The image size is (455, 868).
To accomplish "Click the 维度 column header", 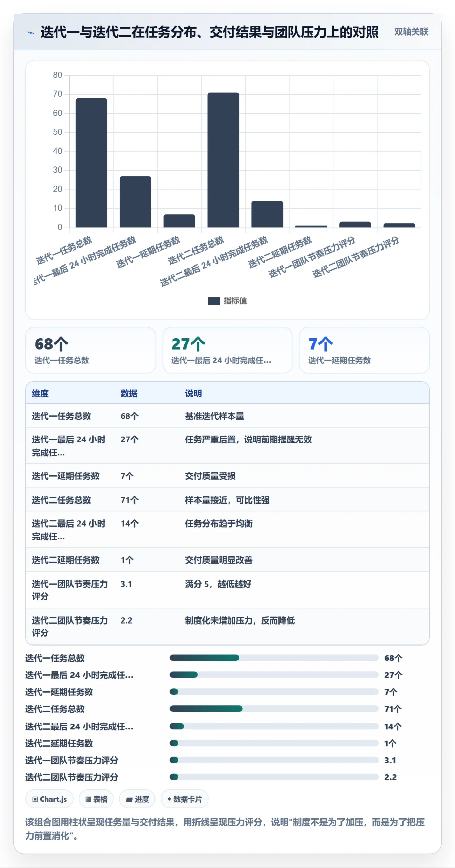I will [x=40, y=393].
